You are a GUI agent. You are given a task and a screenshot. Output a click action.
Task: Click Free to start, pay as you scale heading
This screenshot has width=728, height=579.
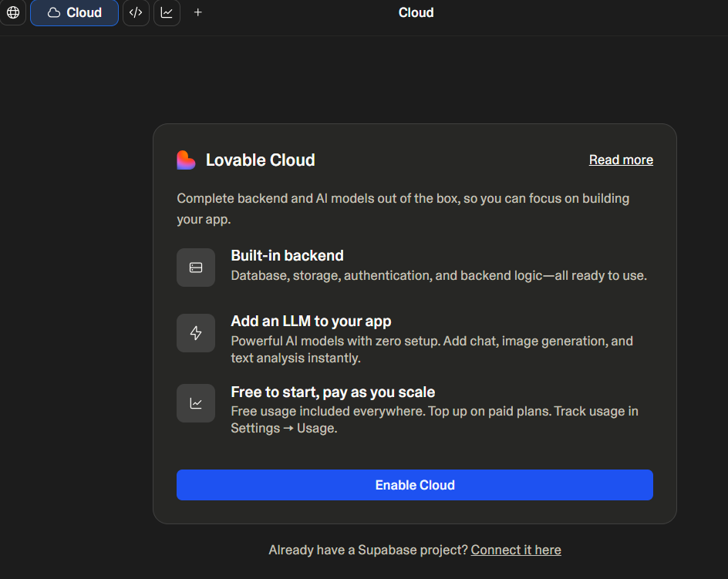[333, 392]
